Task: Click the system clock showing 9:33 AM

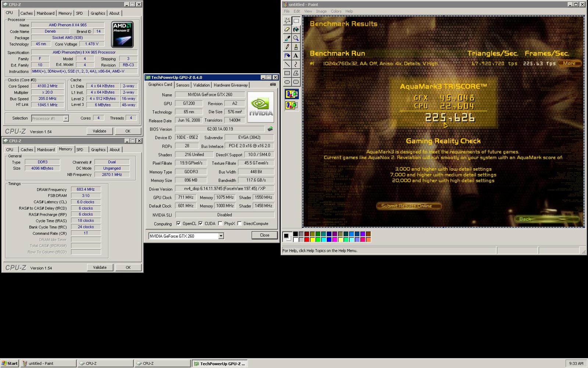Action: 576,363
